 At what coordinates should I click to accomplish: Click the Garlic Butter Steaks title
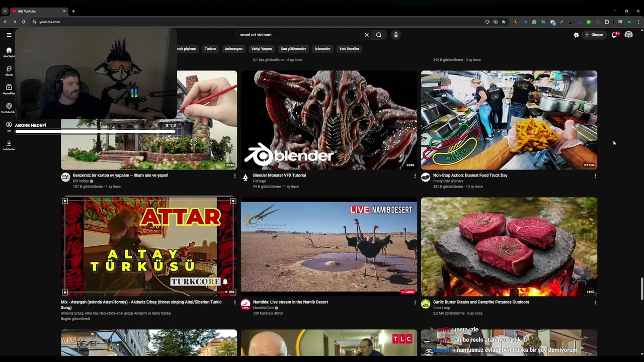481,302
